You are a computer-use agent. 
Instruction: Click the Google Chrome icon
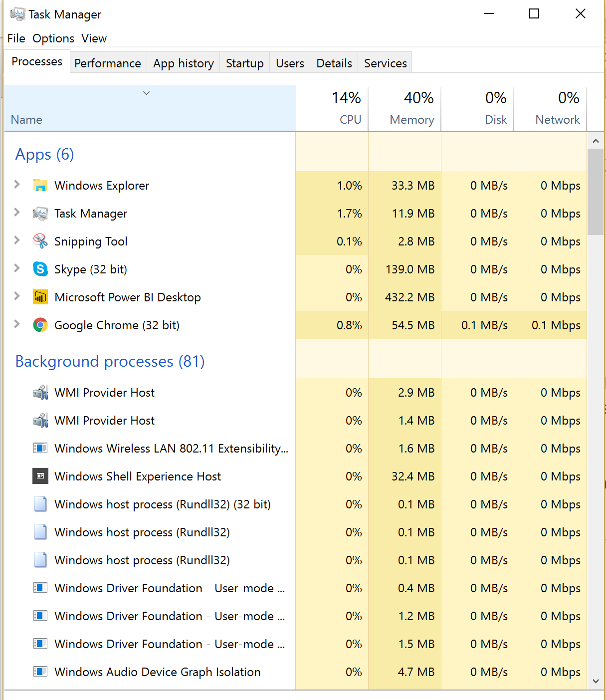click(40, 325)
